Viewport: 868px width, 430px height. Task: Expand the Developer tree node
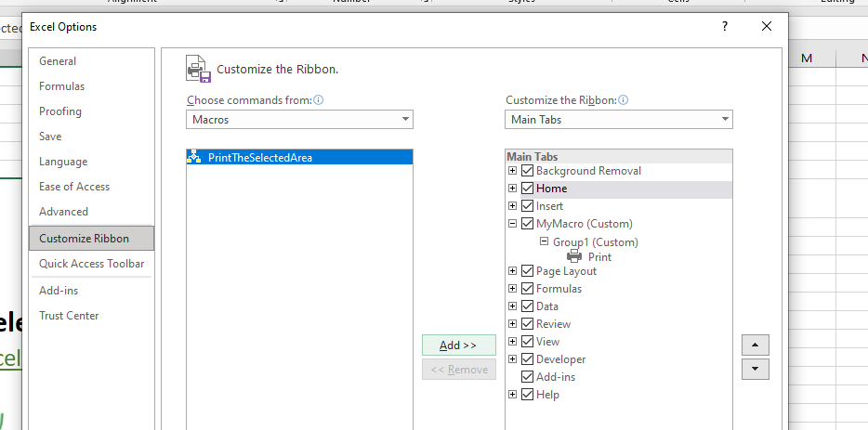513,359
